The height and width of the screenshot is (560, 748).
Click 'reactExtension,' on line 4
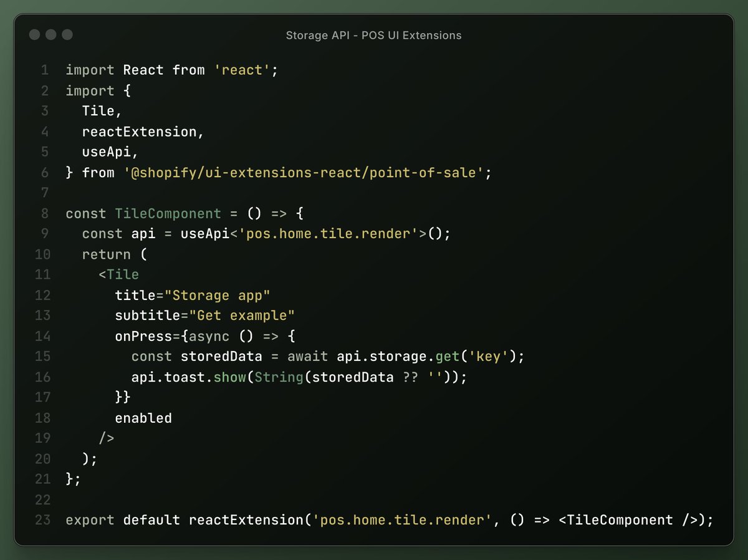coord(143,132)
